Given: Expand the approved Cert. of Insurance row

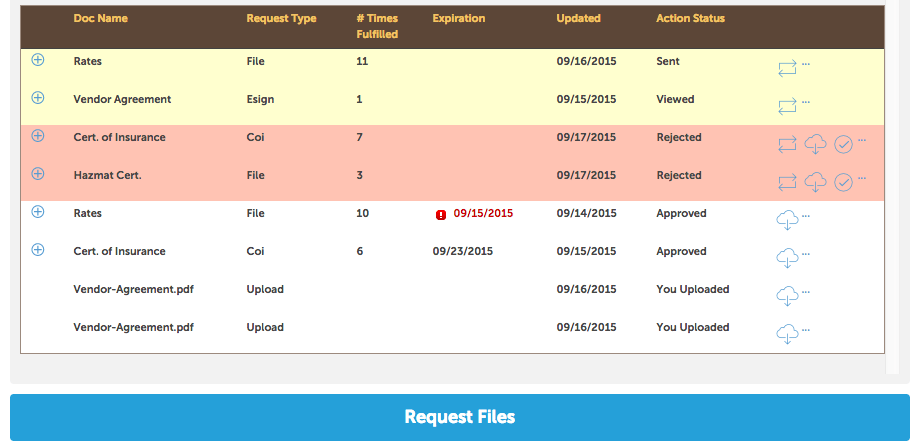Looking at the screenshot, I should pos(37,250).
